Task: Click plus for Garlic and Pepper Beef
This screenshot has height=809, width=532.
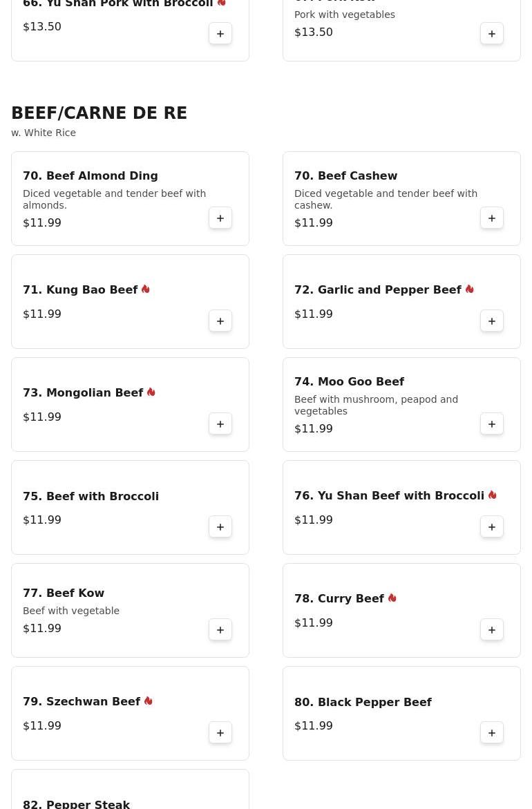Action: [x=492, y=321]
